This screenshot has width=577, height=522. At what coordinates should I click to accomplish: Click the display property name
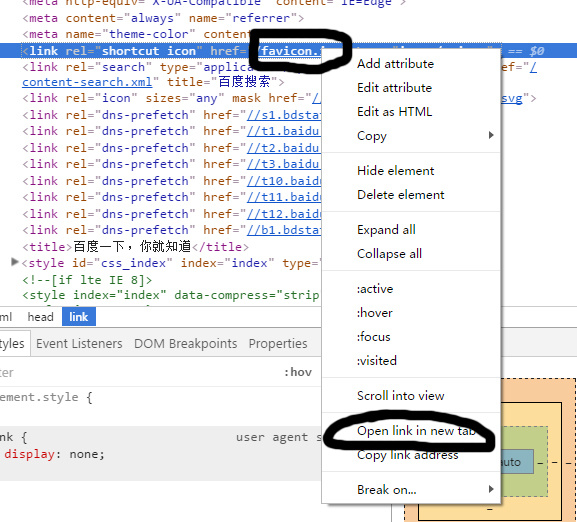pos(29,454)
